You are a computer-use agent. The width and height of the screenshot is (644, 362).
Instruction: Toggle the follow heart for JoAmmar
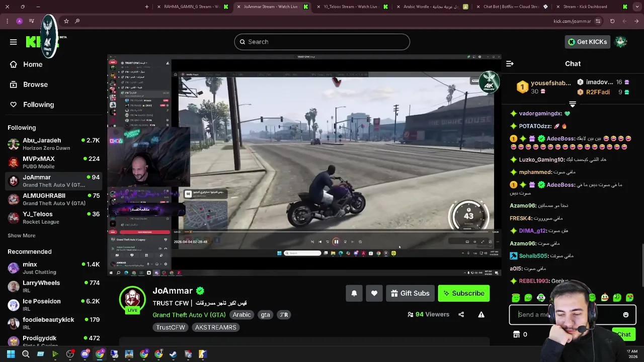click(x=374, y=294)
